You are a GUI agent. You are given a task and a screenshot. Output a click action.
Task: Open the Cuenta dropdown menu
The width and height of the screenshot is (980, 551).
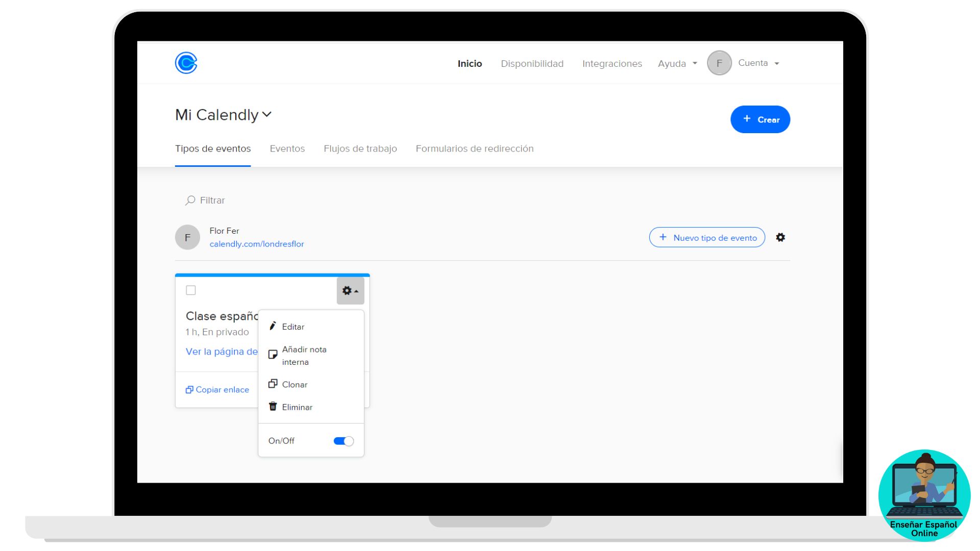pos(758,63)
